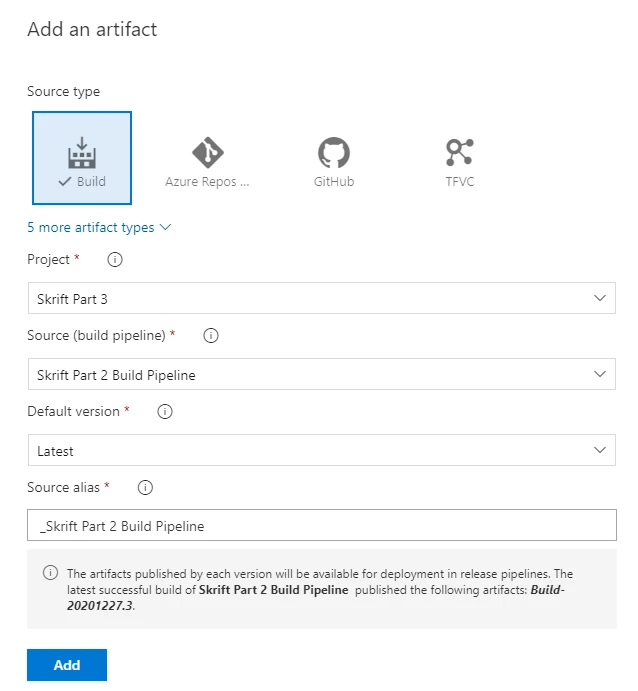Click the GitHub label under the octocat
The image size is (638, 691).
(334, 182)
